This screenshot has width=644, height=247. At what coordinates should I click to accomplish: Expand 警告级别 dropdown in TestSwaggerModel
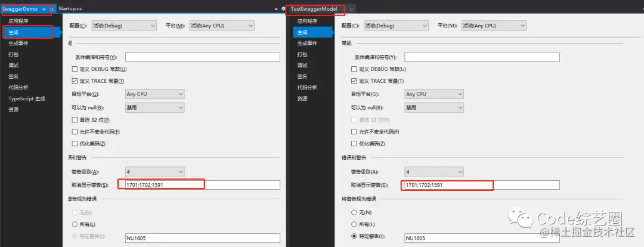pyautogui.click(x=434, y=172)
